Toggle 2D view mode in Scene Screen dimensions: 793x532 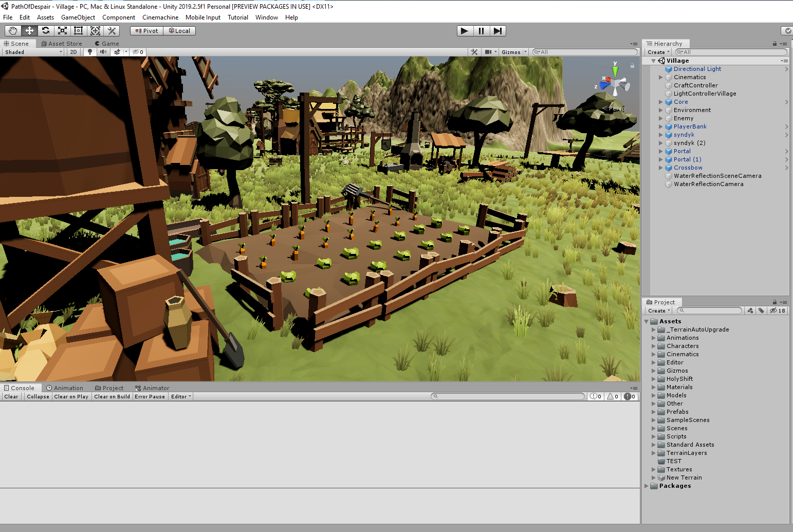point(73,52)
